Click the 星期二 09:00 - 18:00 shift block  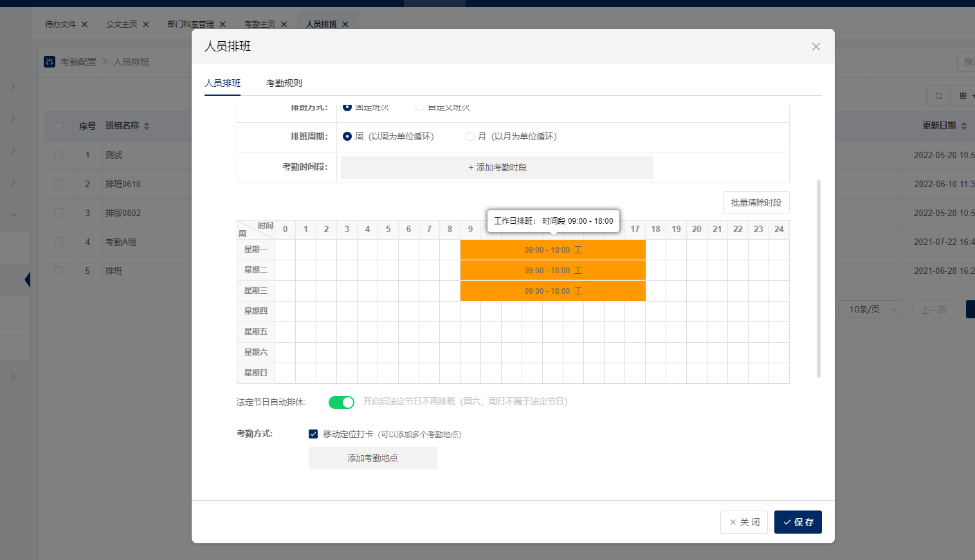(553, 271)
